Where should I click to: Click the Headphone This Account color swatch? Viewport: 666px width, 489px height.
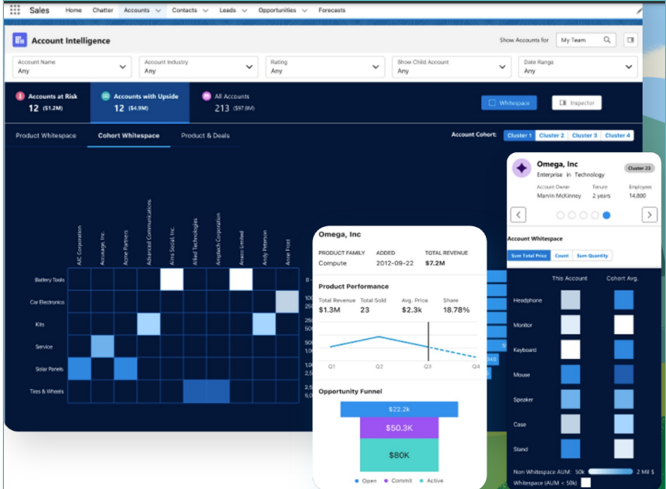(x=570, y=300)
